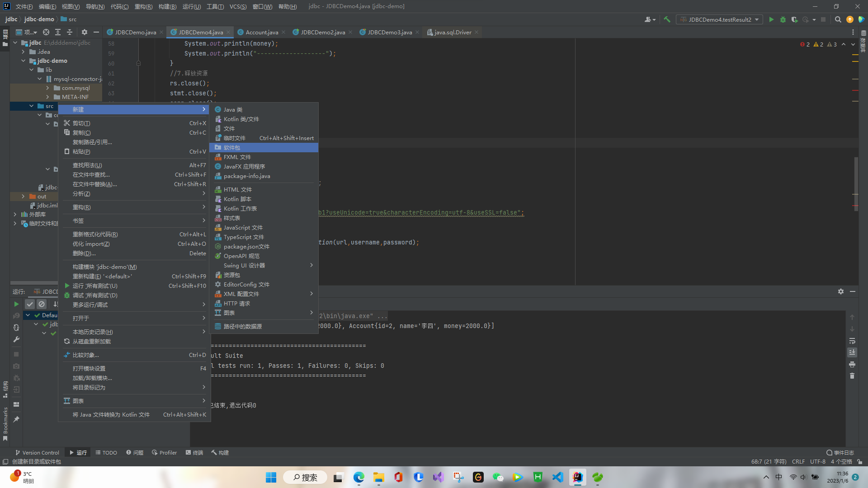Toggle soft-wrap icon in console sidebar
This screenshot has height=488, width=868.
click(x=852, y=341)
